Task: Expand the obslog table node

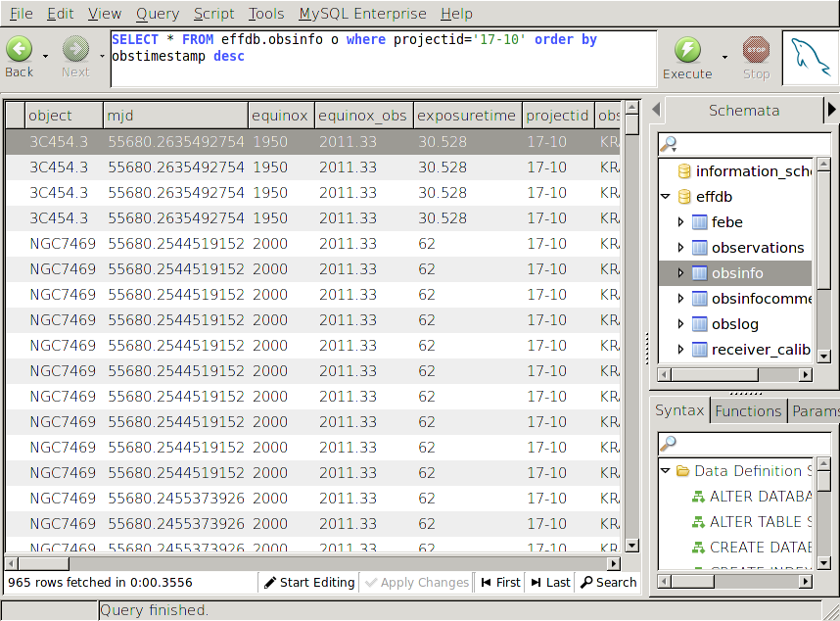Action: tap(680, 324)
